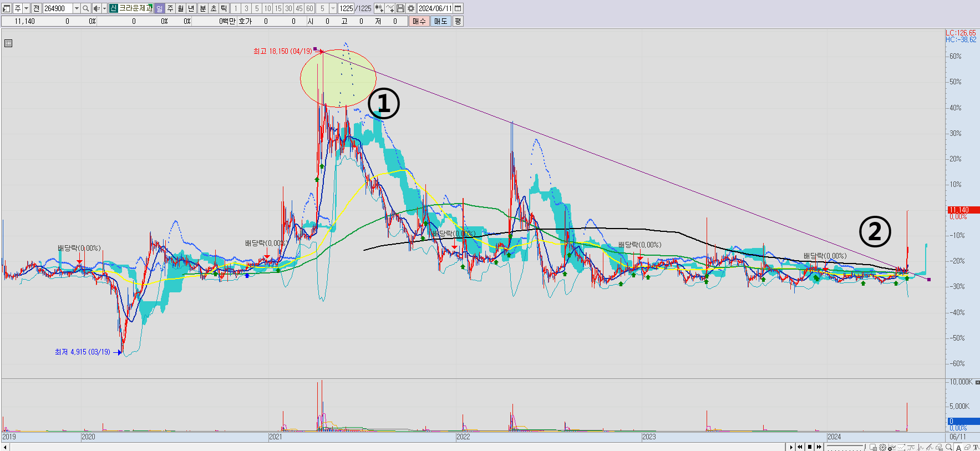Switch chart to tick 틱 period
The image size is (980, 451).
[224, 8]
